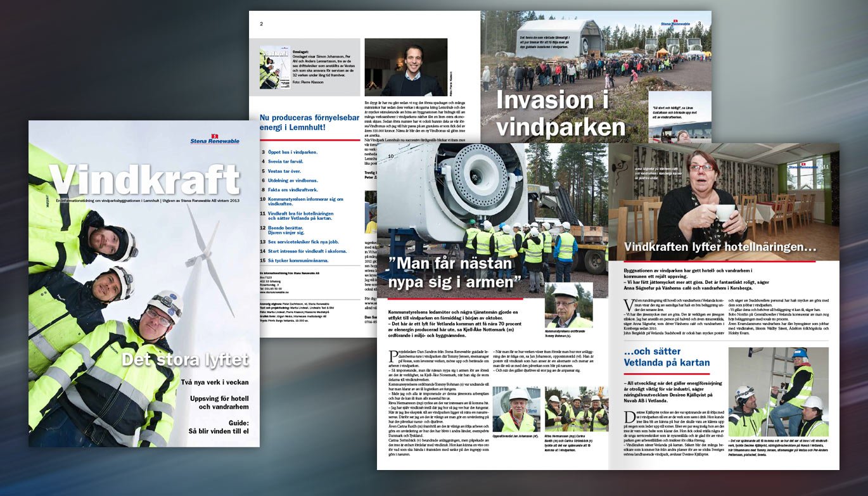Screen dimensions: 868x496
Task: Click the Stena Renewable logo on the hotel page
Action: (x=803, y=165)
